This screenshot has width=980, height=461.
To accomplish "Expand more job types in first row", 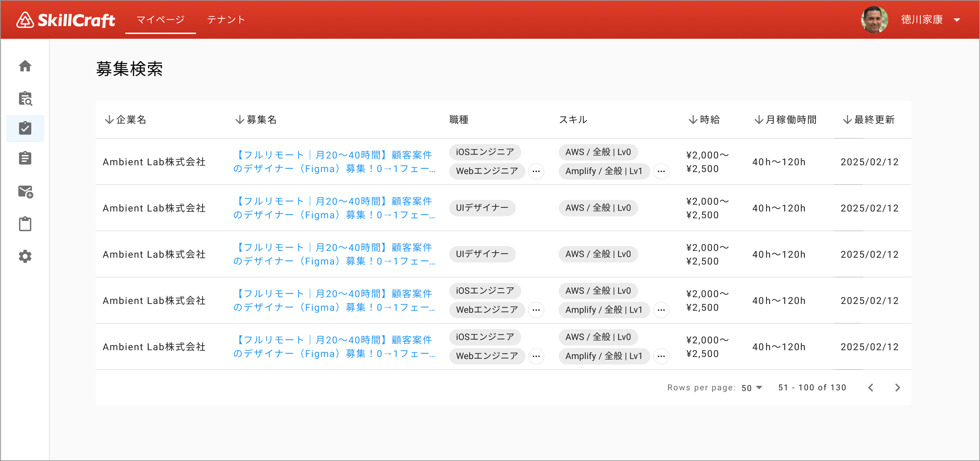I will click(x=537, y=171).
